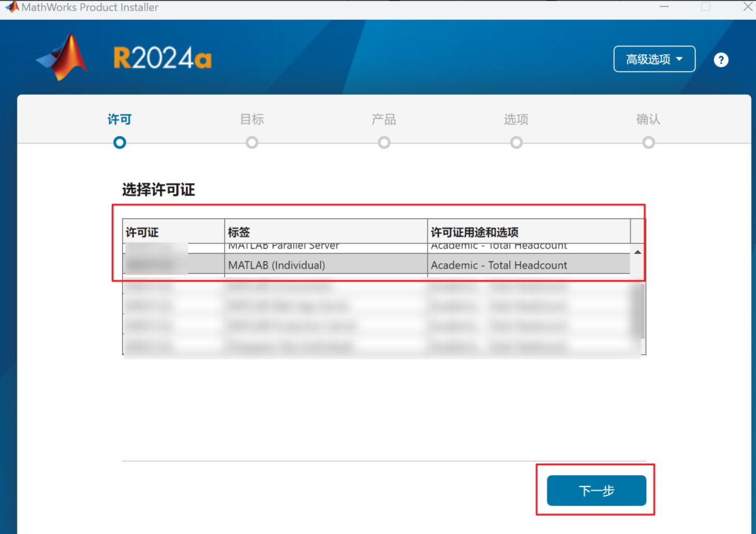Viewport: 756px width, 534px height.
Task: Sort by the 标签 column header
Action: (325, 232)
